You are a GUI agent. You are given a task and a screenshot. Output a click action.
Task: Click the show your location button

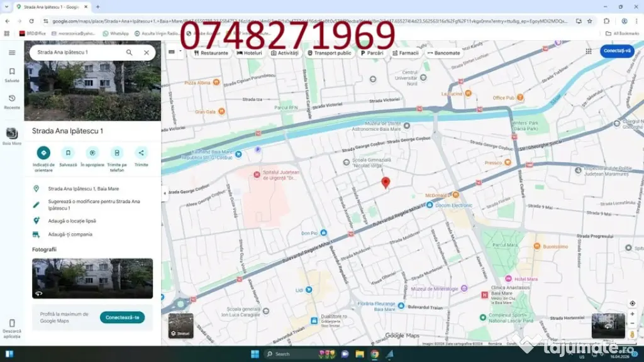tap(632, 304)
